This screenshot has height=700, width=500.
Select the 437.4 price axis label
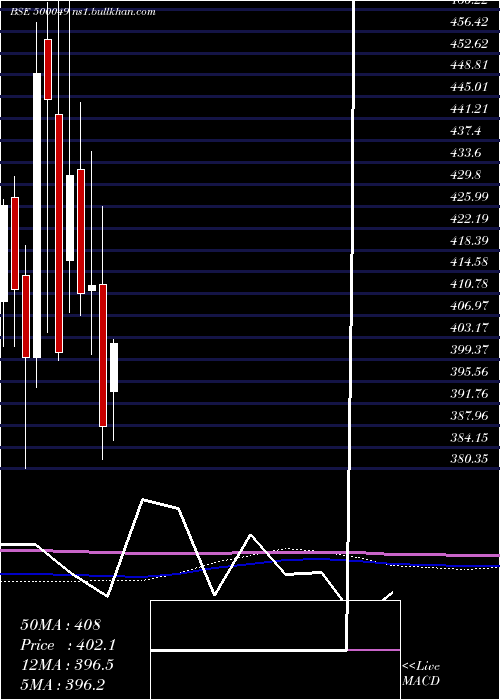tap(466, 131)
